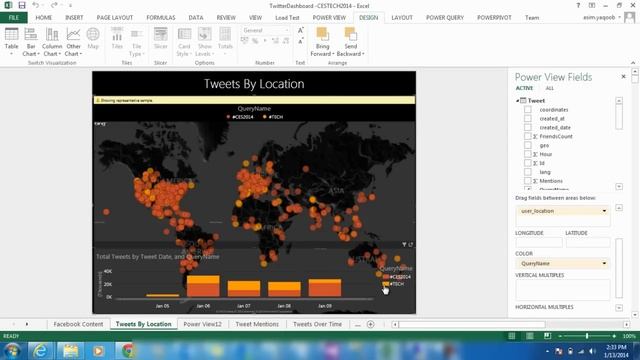
Task: Click Send Backward in Arrange group
Action: tap(350, 42)
